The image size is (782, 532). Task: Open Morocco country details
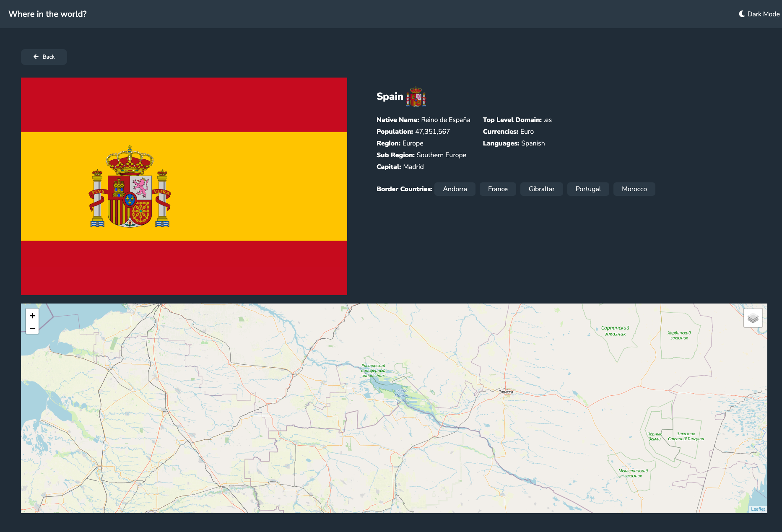click(634, 189)
